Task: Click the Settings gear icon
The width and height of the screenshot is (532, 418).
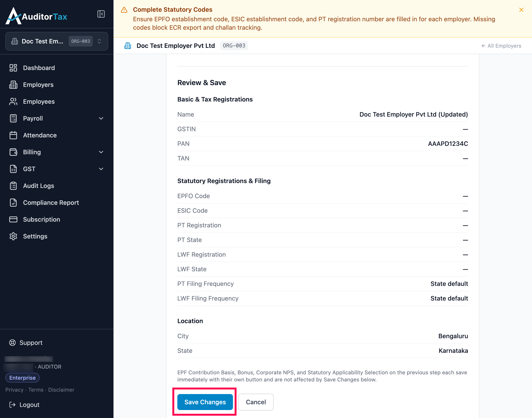Action: 13,236
